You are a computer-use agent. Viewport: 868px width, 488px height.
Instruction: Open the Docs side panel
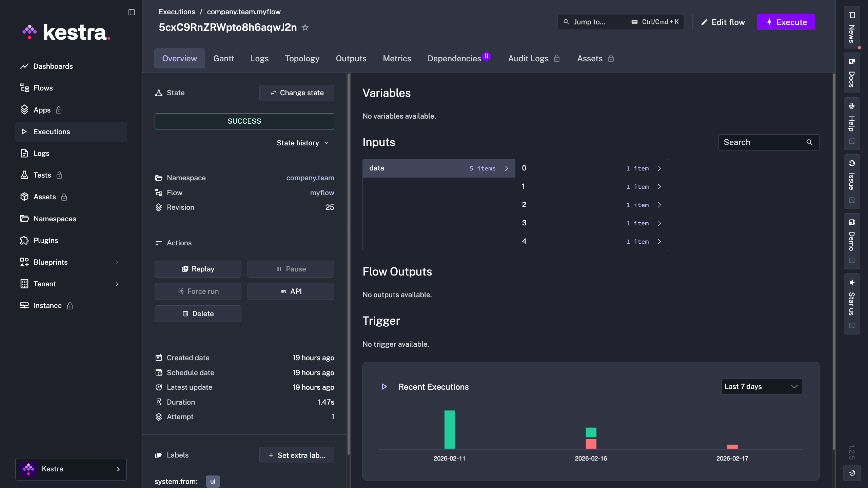[x=852, y=73]
